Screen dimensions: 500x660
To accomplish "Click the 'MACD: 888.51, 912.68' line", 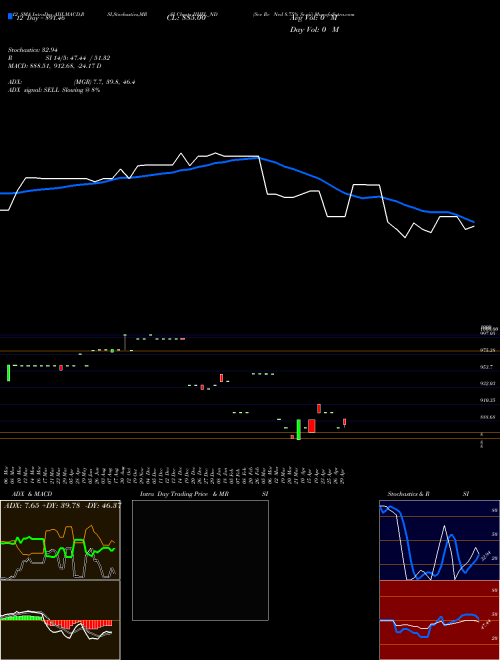I will click(x=54, y=66).
